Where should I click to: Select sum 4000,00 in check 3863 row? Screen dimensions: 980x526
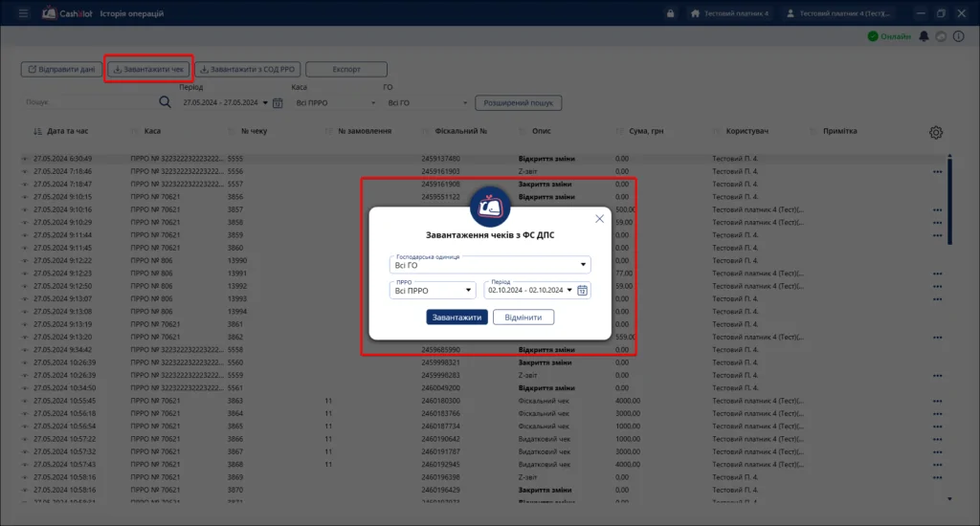(x=628, y=401)
